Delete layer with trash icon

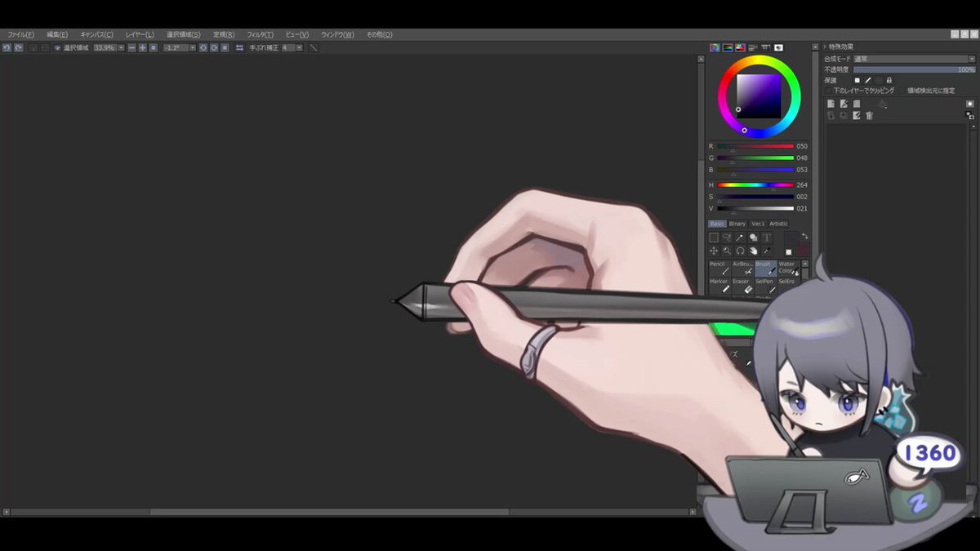(x=869, y=115)
